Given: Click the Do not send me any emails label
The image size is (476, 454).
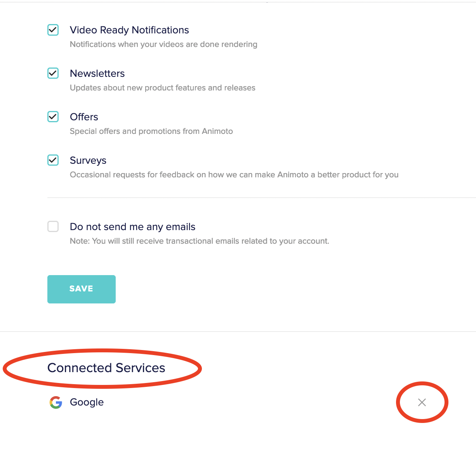Looking at the screenshot, I should (x=133, y=227).
